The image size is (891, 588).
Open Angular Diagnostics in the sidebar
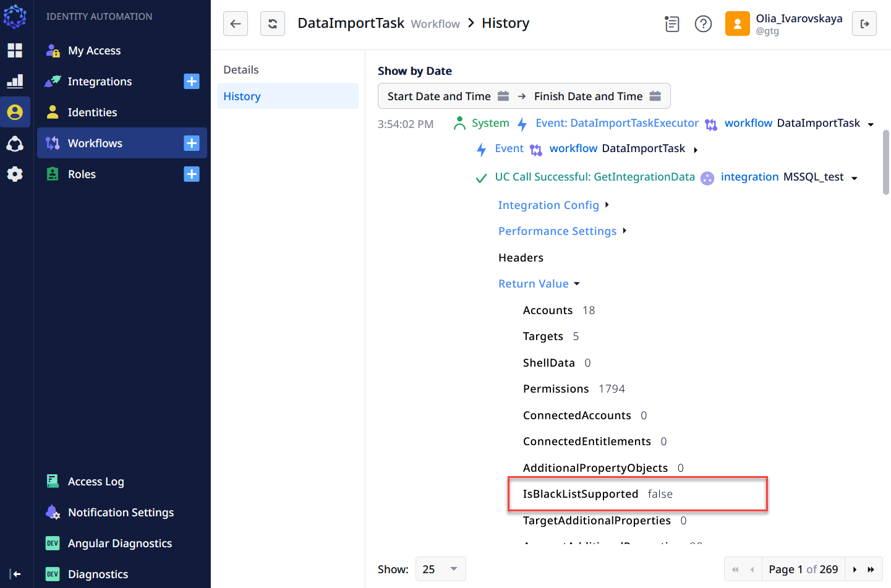pyautogui.click(x=122, y=543)
